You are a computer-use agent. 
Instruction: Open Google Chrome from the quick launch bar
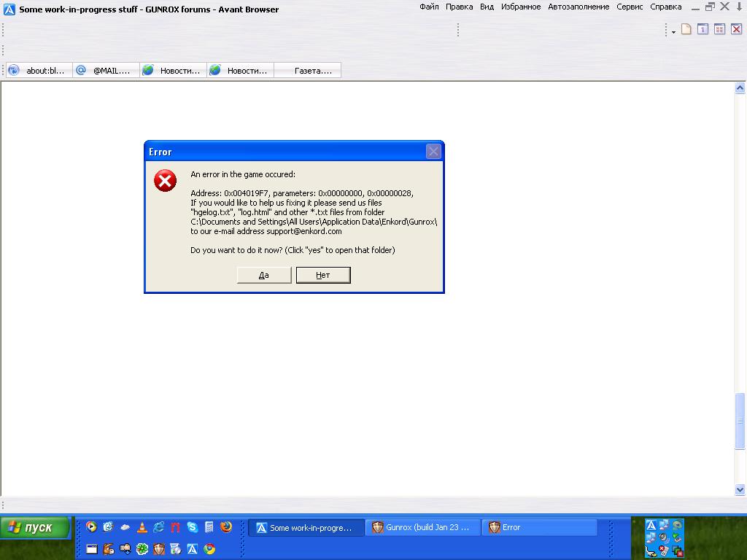(209, 549)
